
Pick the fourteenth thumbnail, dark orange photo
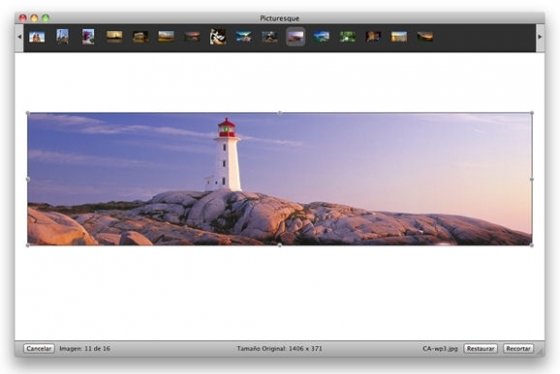pos(373,36)
